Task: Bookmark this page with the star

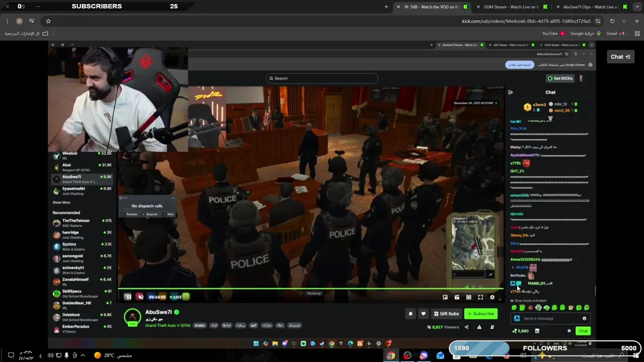Action: tap(48, 21)
